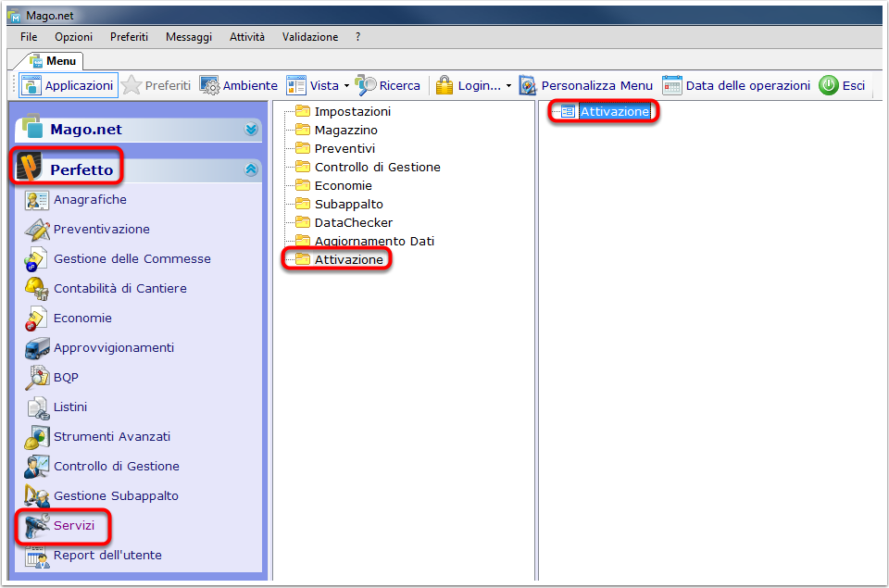Open the Attività menu
The image size is (889, 588).
click(x=246, y=37)
